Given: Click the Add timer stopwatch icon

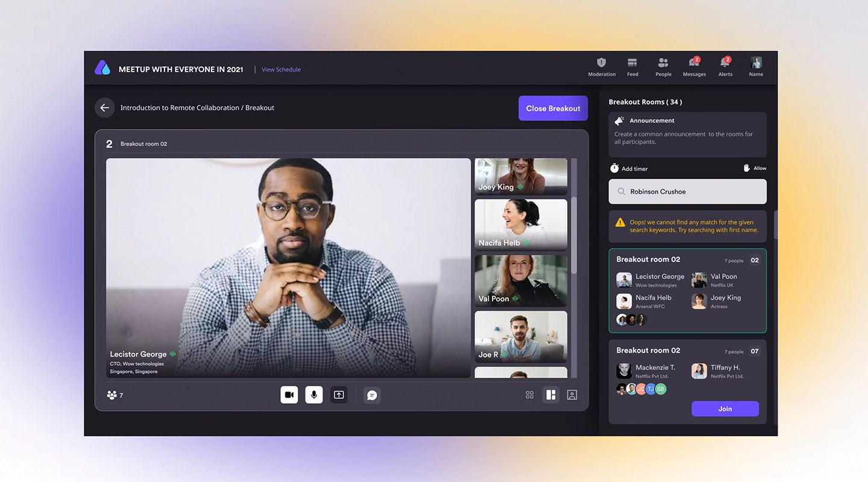Looking at the screenshot, I should [x=615, y=168].
